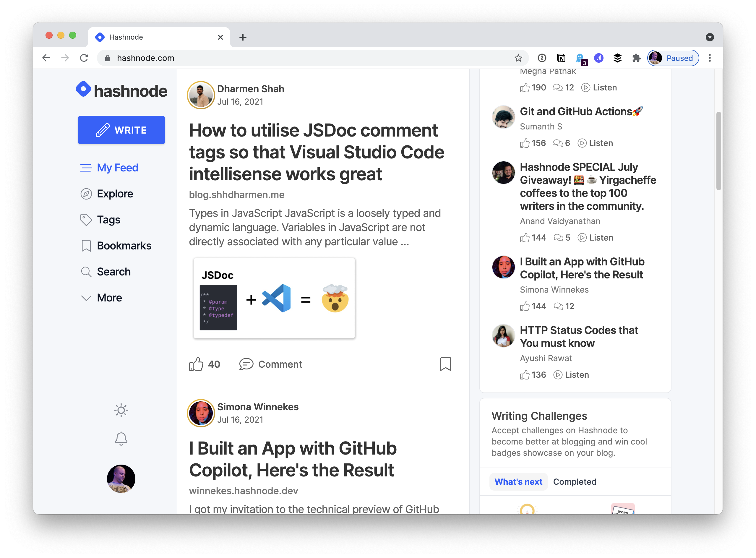Viewport: 756px width, 558px height.
Task: Click the thumbs-up icon on JSDoc article
Action: pyautogui.click(x=196, y=364)
